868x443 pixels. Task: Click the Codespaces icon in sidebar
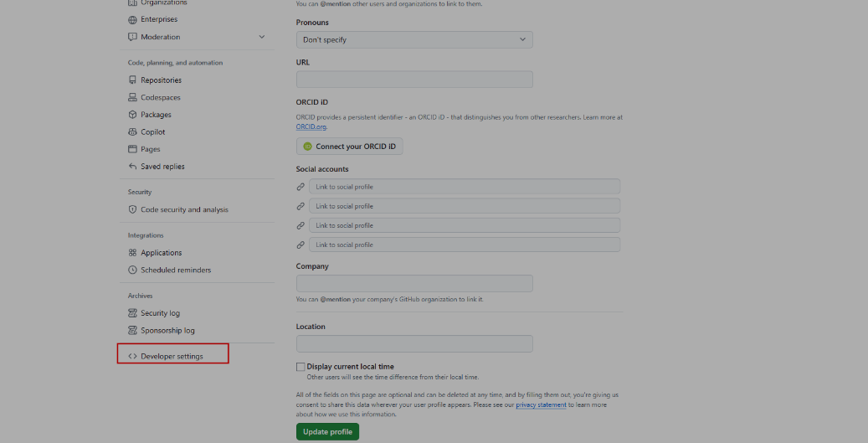(132, 98)
